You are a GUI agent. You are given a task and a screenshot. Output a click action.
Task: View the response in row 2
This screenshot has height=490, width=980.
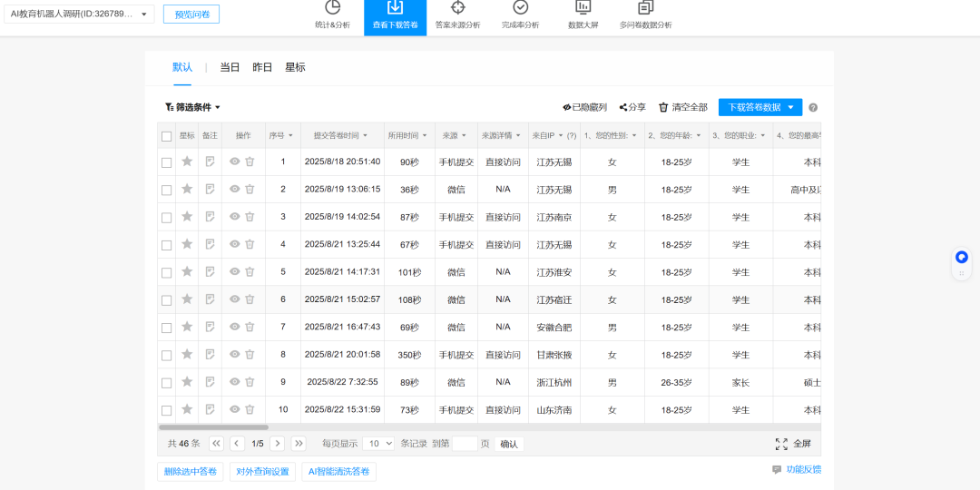(234, 189)
